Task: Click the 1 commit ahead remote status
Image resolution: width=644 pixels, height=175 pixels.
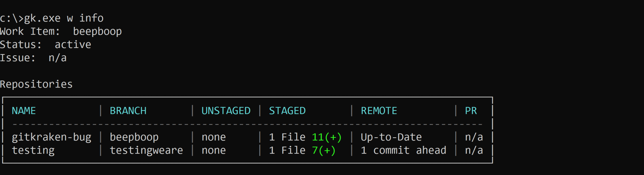Action: point(404,150)
